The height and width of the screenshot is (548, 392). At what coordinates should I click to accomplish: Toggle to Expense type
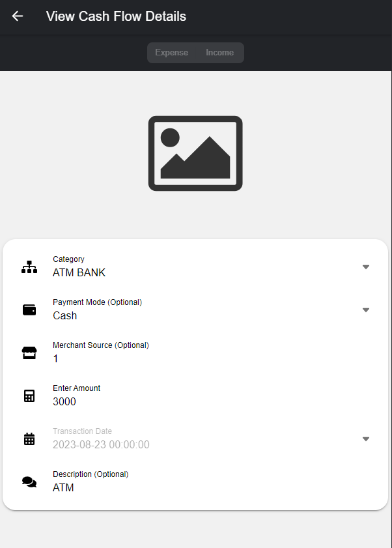(172, 53)
